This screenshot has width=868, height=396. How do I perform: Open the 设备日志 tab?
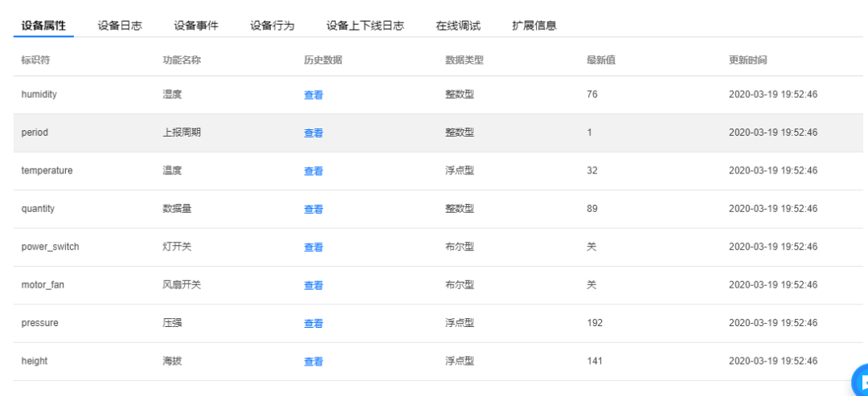click(x=120, y=26)
